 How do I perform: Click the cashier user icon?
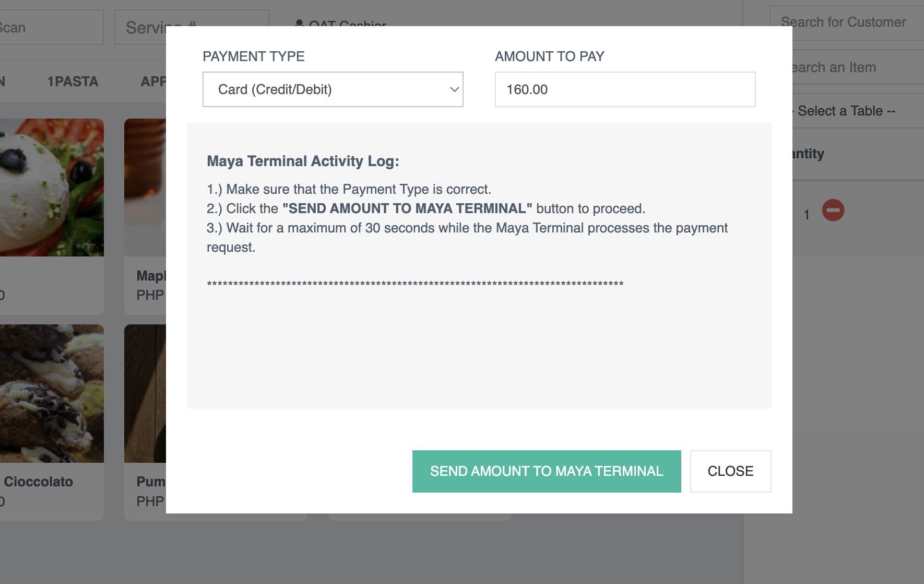tap(299, 24)
